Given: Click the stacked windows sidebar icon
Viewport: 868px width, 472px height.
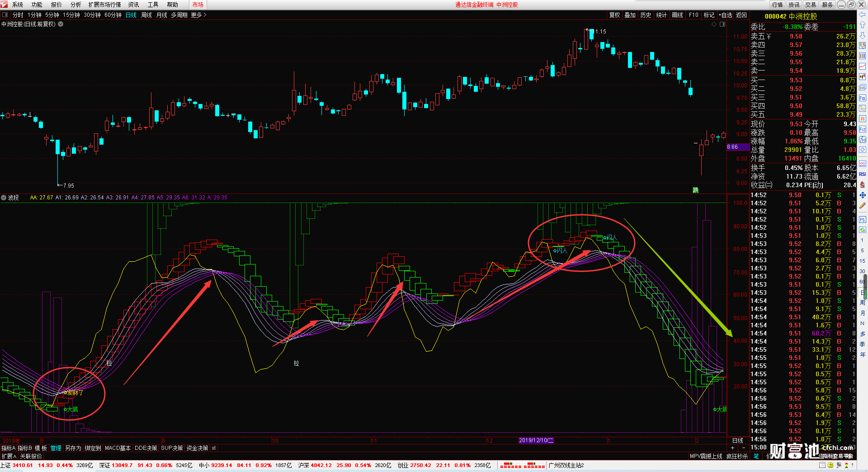Looking at the screenshot, I should point(863,87).
